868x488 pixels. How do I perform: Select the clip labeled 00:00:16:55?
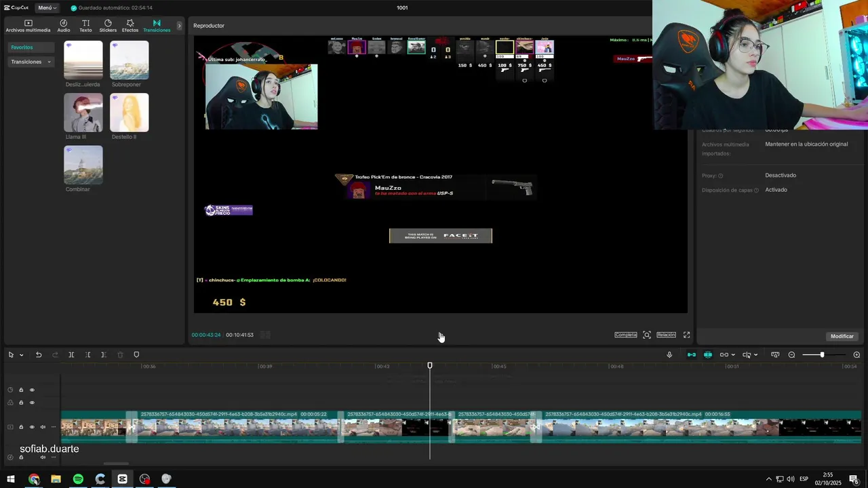point(702,427)
